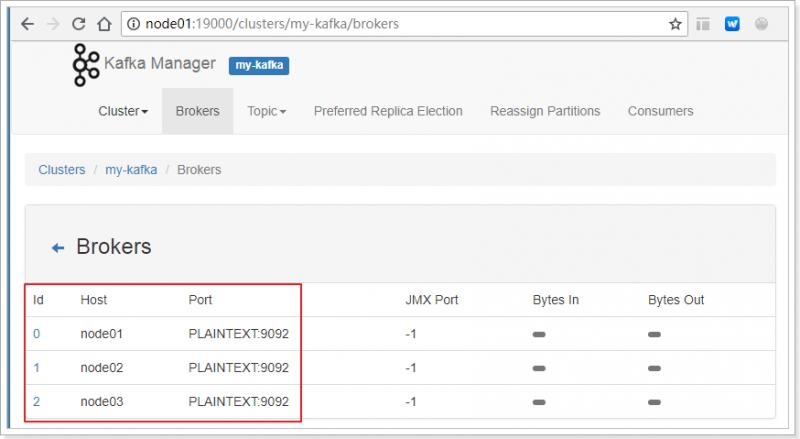Image resolution: width=800 pixels, height=439 pixels.
Task: Click the gray reader extension icon
Action: tap(703, 24)
